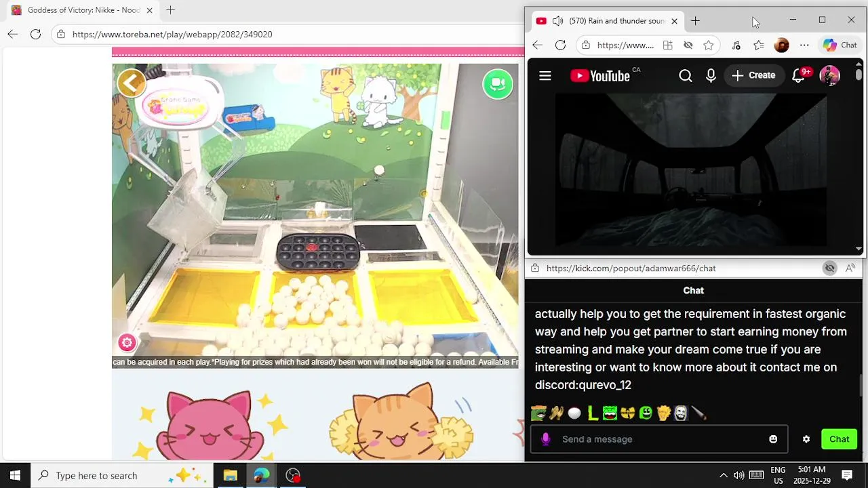Open browser Settings and more ellipsis
The image size is (868, 488).
pyautogui.click(x=804, y=45)
